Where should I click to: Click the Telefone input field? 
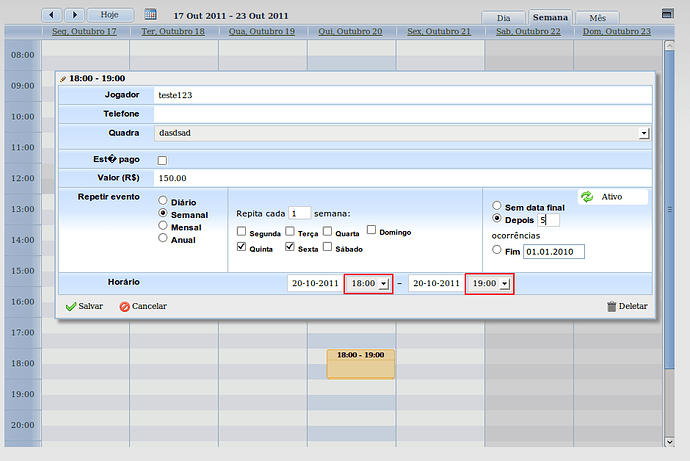point(402,114)
